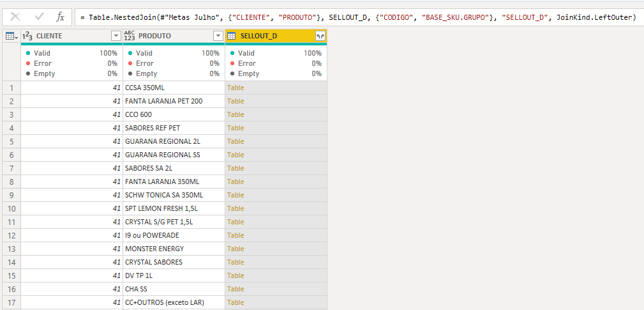The image size is (644, 310).
Task: Open PRODUTO column filter dropdown
Action: [x=218, y=36]
